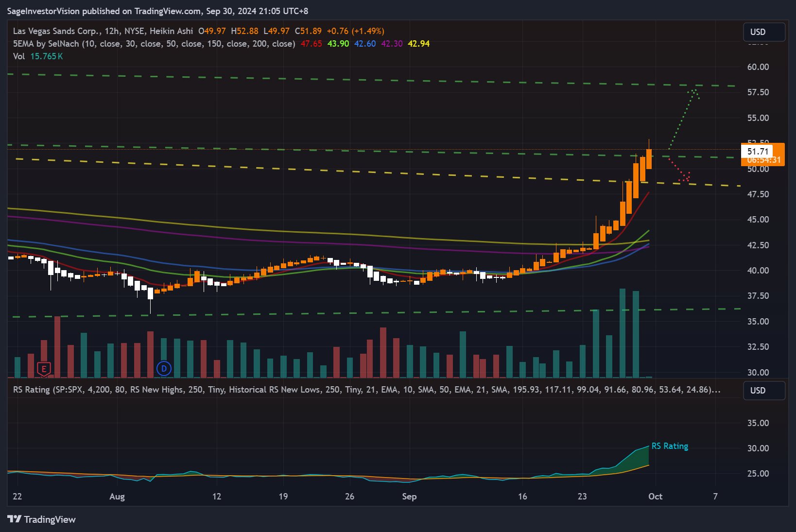The height and width of the screenshot is (532, 796).
Task: Click the 'Sep' date label on time axis
Action: coord(409,497)
